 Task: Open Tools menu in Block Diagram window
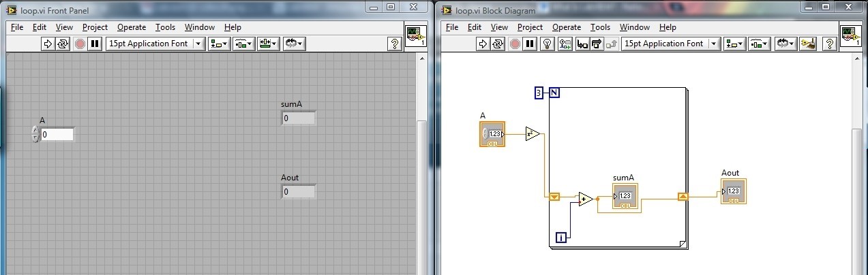[x=600, y=27]
